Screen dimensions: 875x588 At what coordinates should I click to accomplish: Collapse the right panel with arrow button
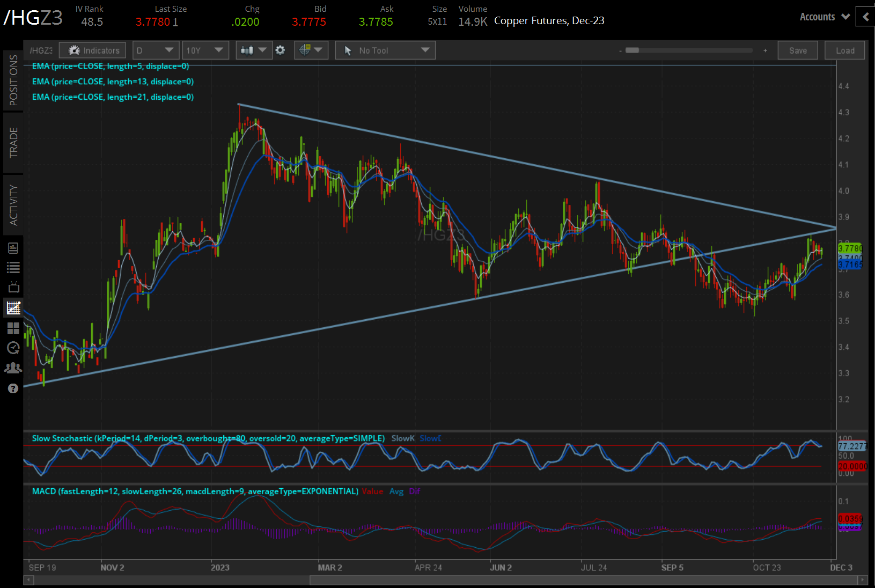coord(865,17)
